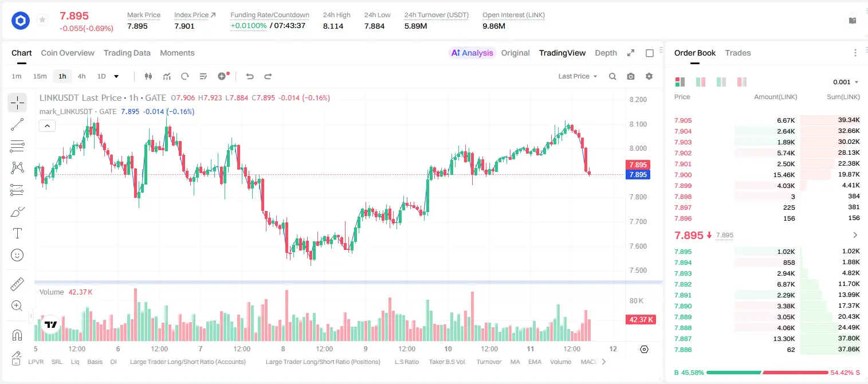The height and width of the screenshot is (384, 868).
Task: Select the text annotation tool
Action: click(17, 233)
